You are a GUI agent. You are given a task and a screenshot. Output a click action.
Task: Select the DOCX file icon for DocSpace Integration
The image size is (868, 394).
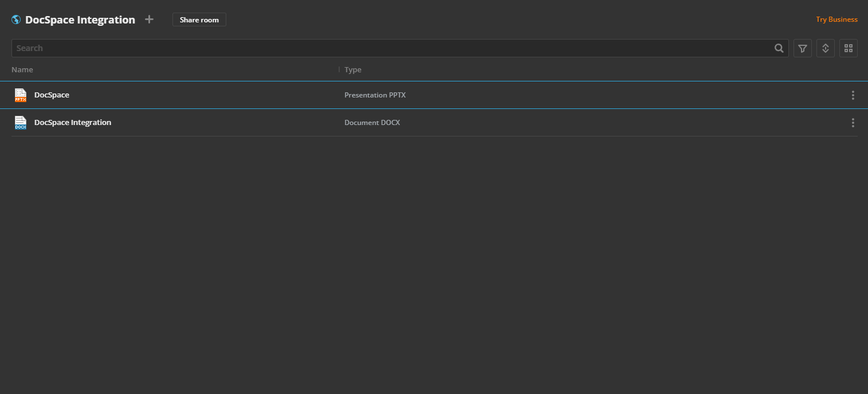(x=21, y=123)
